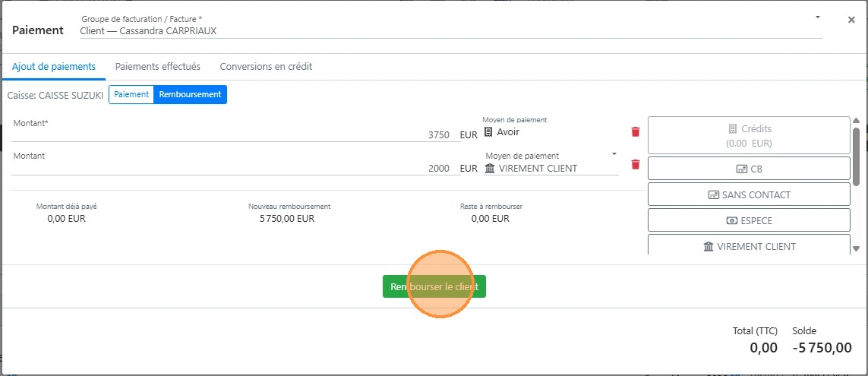Image resolution: width=868 pixels, height=376 pixels.
Task: Select ESPECE payment method button
Action: pos(748,220)
